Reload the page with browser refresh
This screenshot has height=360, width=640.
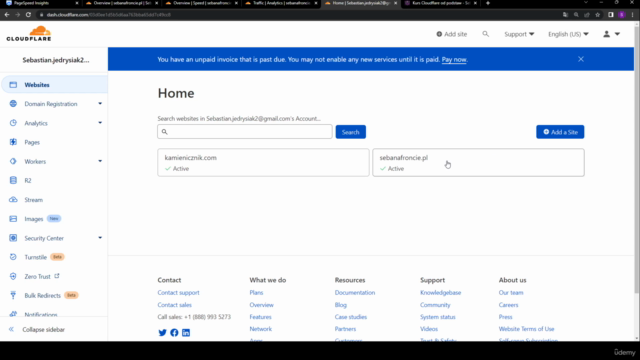click(x=28, y=15)
